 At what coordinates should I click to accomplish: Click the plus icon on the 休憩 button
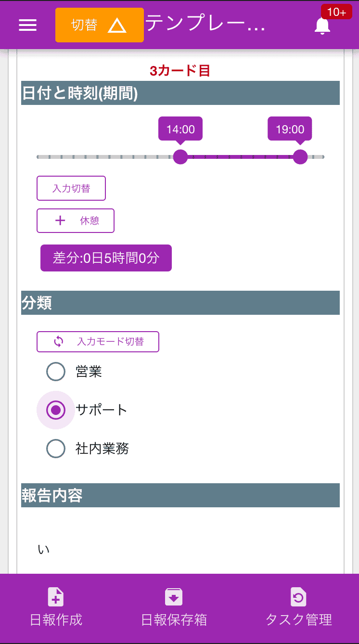(x=60, y=220)
